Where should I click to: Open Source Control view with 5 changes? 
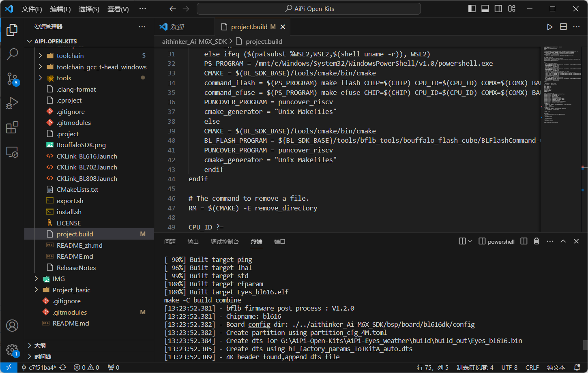[12, 79]
